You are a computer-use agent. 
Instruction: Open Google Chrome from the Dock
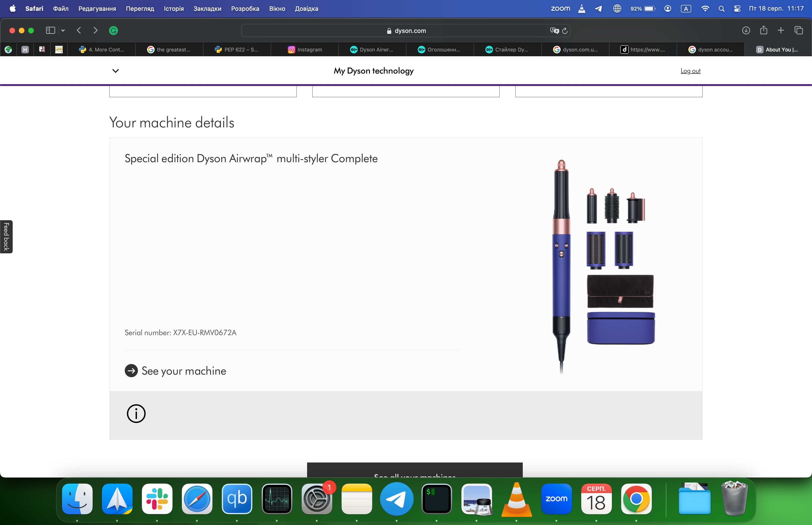coord(636,499)
